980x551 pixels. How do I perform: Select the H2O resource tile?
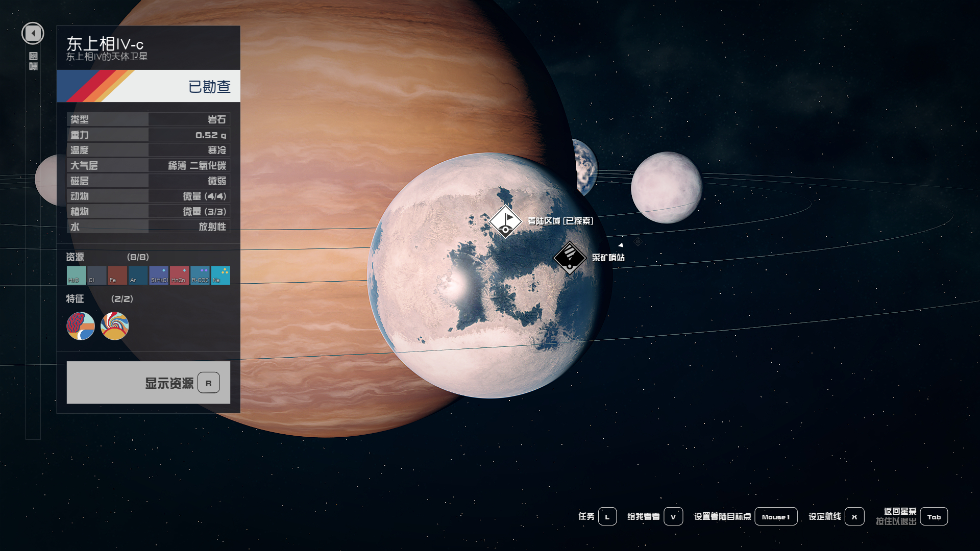pos(76,275)
